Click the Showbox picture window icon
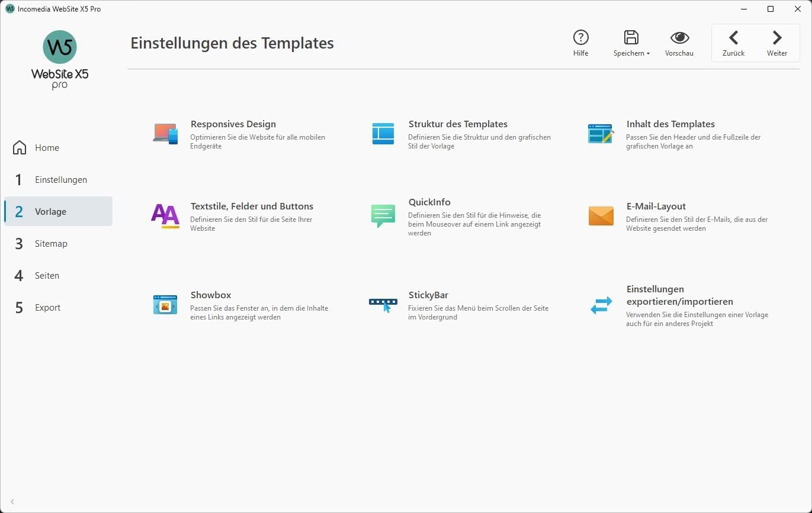 (x=165, y=305)
